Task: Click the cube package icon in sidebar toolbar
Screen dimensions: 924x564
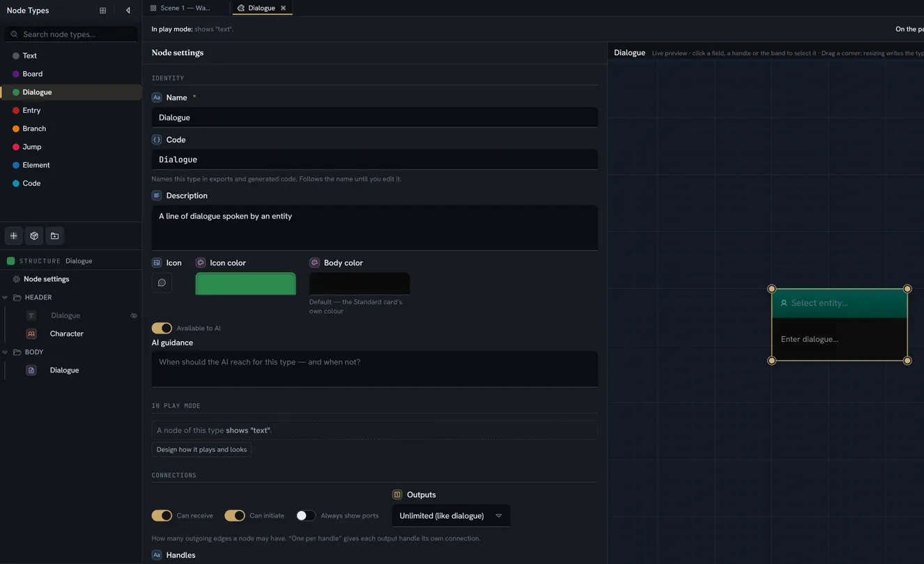Action: point(34,236)
